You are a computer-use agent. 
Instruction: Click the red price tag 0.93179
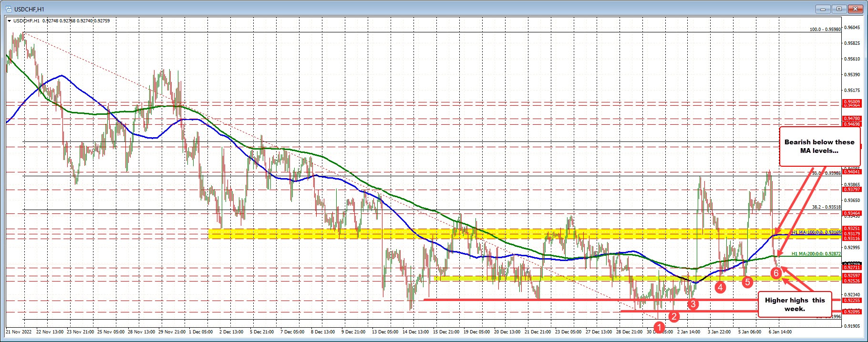(x=852, y=233)
